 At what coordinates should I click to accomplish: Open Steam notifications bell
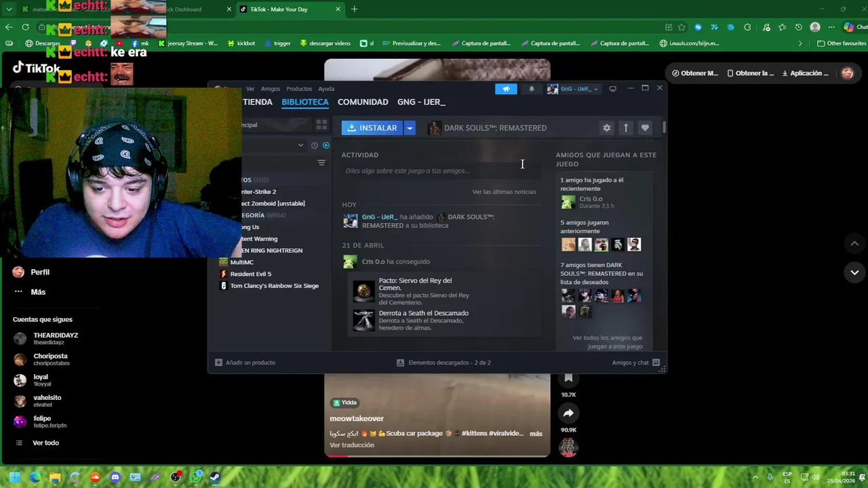coord(532,89)
